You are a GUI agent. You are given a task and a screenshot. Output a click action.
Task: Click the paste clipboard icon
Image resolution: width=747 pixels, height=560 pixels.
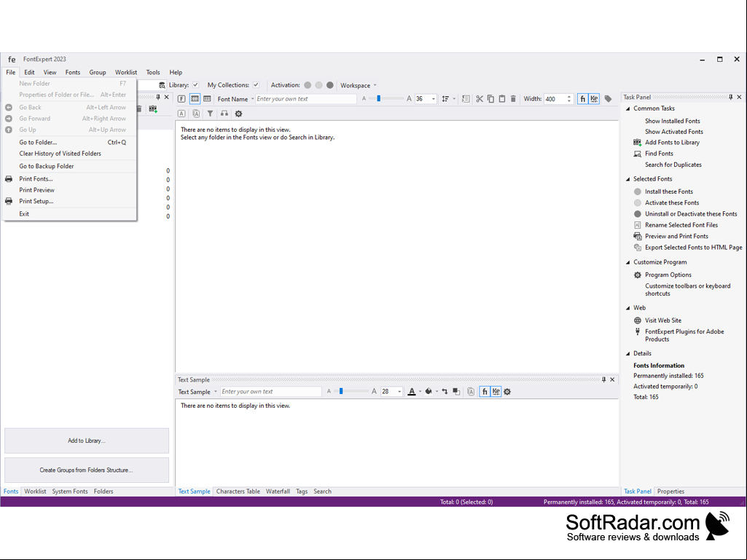502,98
